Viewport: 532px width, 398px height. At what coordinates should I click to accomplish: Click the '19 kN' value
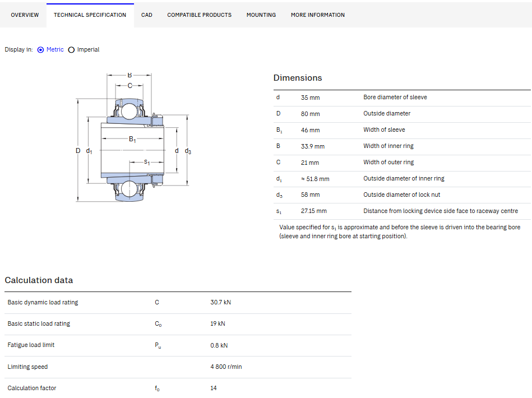point(218,323)
